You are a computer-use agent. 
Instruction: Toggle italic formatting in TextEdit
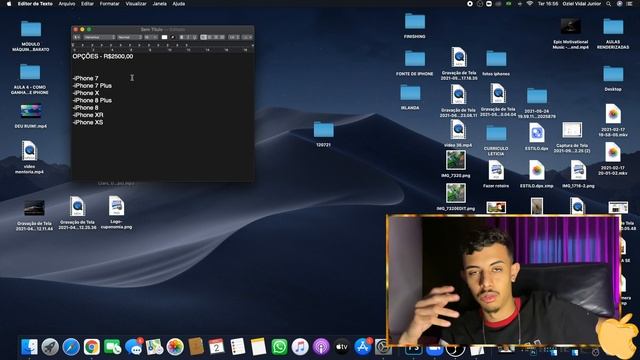(x=188, y=37)
